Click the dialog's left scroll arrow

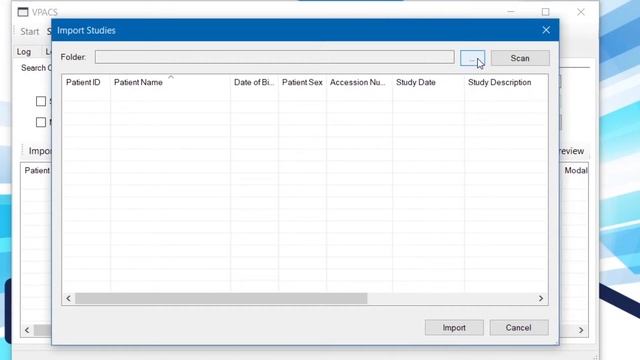pyautogui.click(x=69, y=298)
